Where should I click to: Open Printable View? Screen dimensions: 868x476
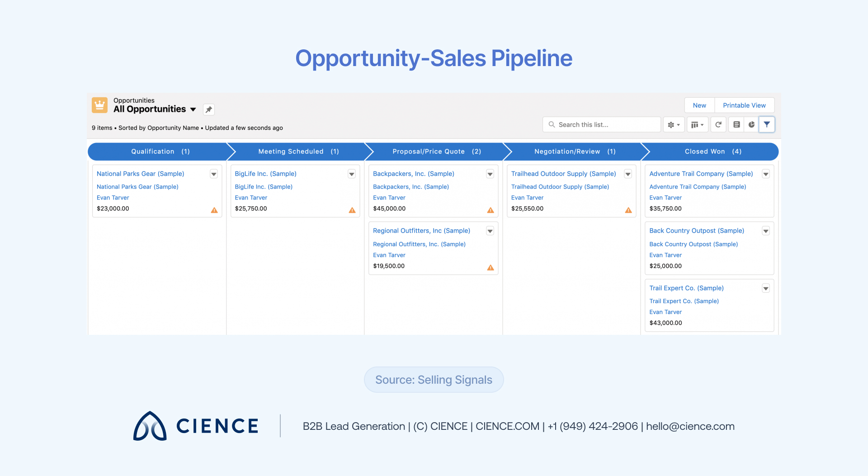(x=744, y=105)
